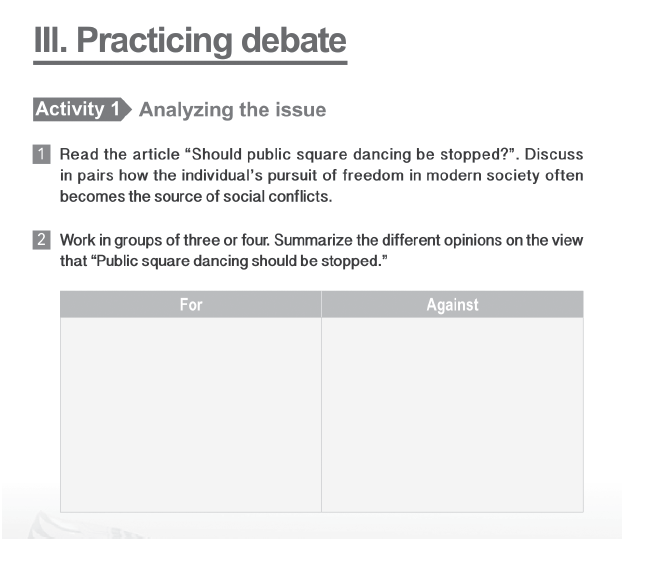Click the underline beneath the main heading
The image size is (669, 572).
point(190,63)
